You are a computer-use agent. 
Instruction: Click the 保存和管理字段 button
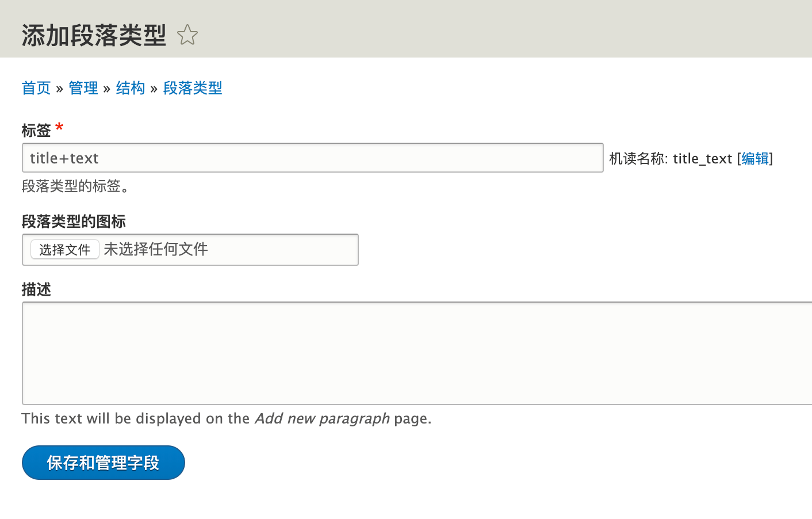click(x=104, y=463)
